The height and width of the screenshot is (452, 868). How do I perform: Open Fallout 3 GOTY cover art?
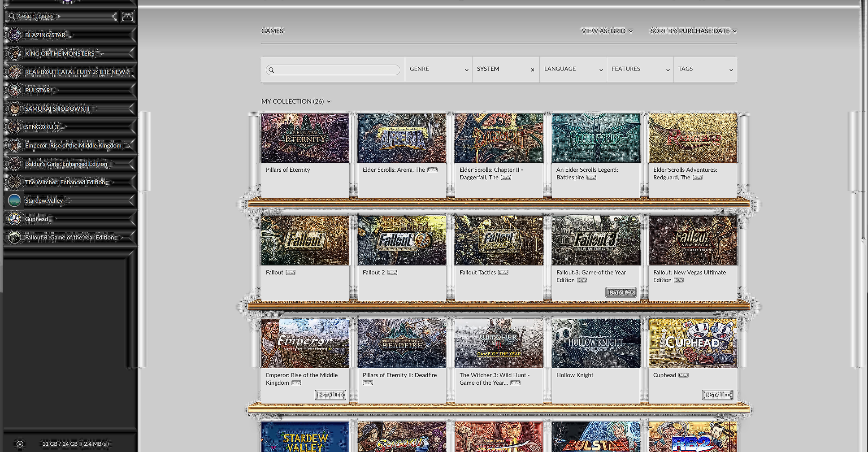tap(596, 241)
